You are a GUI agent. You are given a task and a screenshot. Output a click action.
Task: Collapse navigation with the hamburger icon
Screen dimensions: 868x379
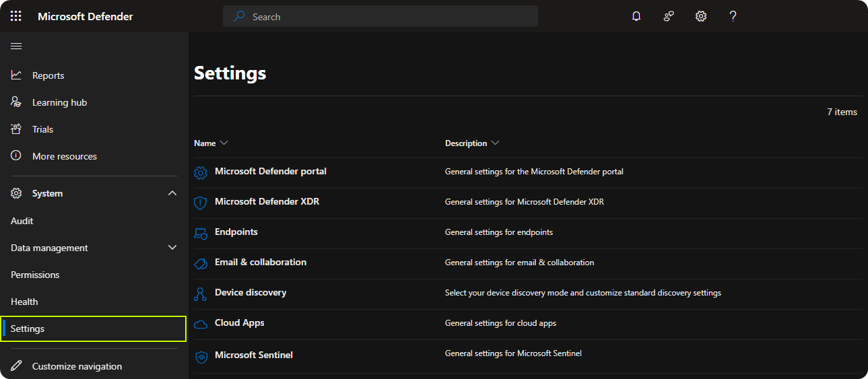pos(16,46)
